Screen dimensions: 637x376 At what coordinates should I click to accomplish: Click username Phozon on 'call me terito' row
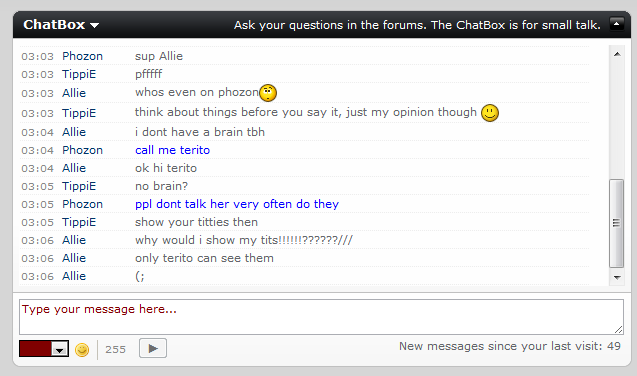(82, 150)
